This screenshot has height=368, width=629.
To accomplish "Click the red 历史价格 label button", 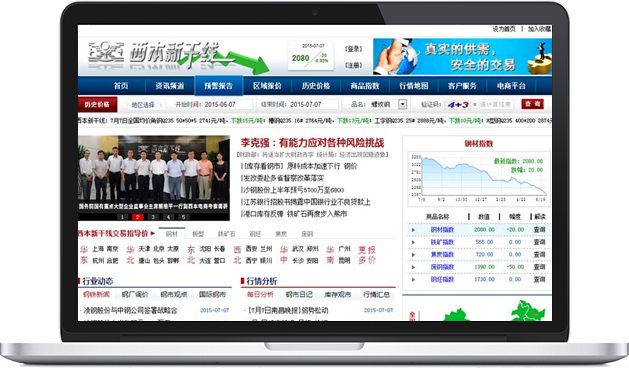I will click(x=97, y=105).
